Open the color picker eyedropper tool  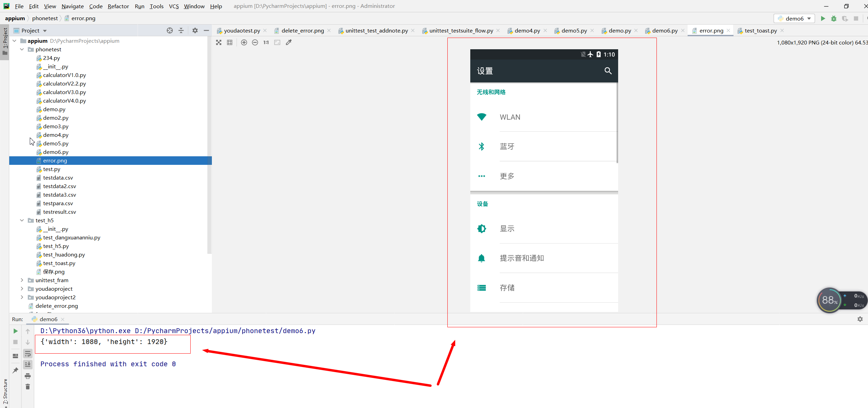point(289,42)
